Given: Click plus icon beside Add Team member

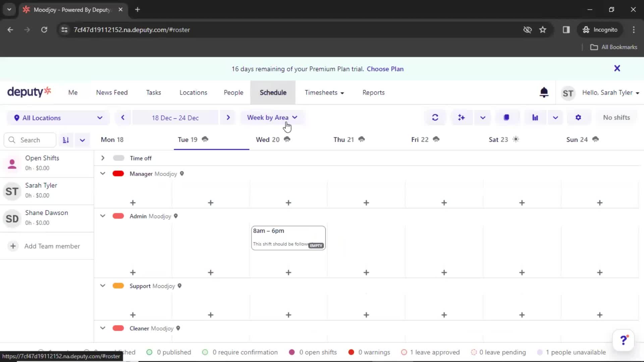Looking at the screenshot, I should pos(13,246).
